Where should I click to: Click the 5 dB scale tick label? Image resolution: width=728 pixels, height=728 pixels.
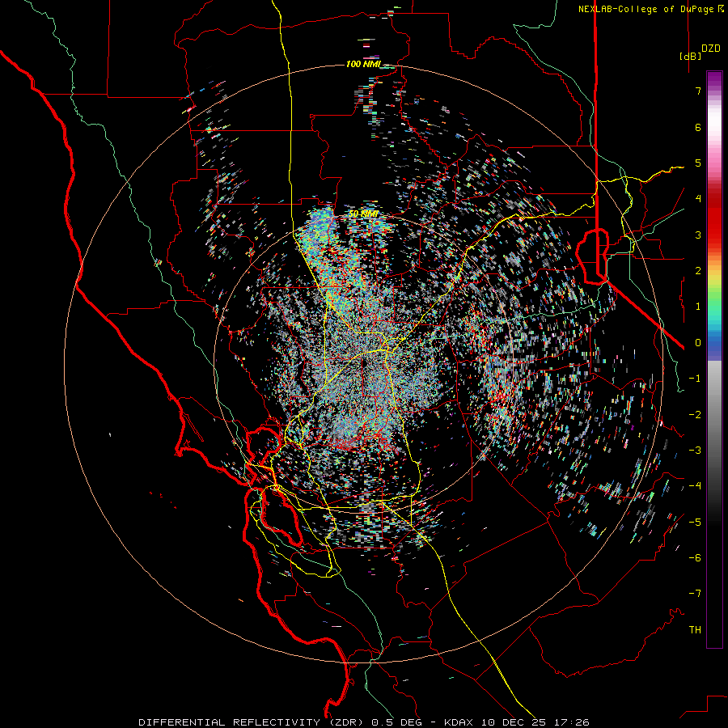[698, 163]
